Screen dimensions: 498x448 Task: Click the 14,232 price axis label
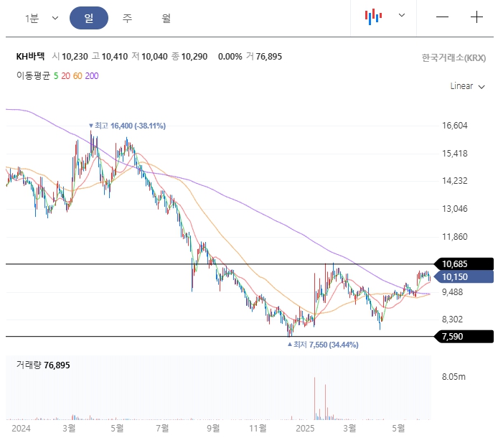(x=455, y=181)
